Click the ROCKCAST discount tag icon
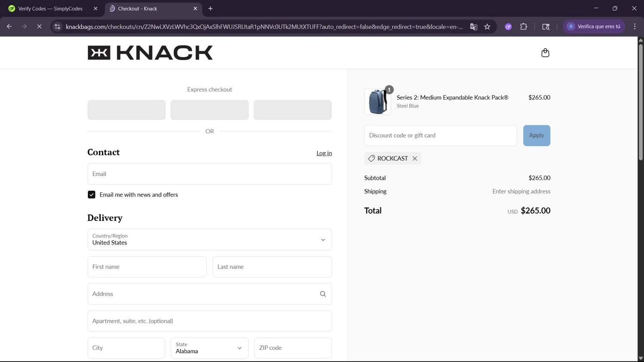 [x=372, y=158]
